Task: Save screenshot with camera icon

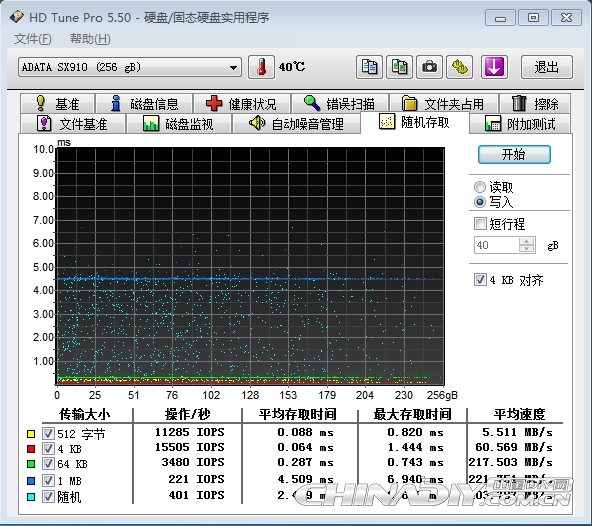Action: [x=429, y=67]
